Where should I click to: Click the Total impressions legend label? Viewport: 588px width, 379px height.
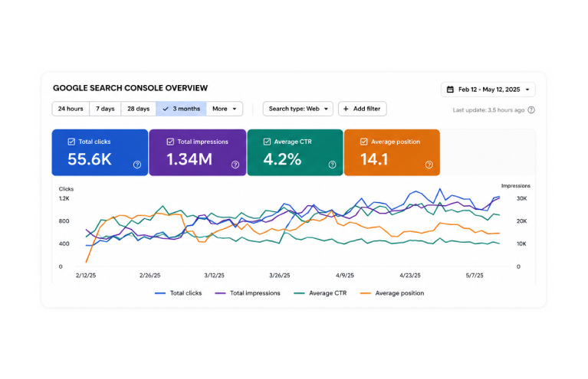(x=255, y=293)
